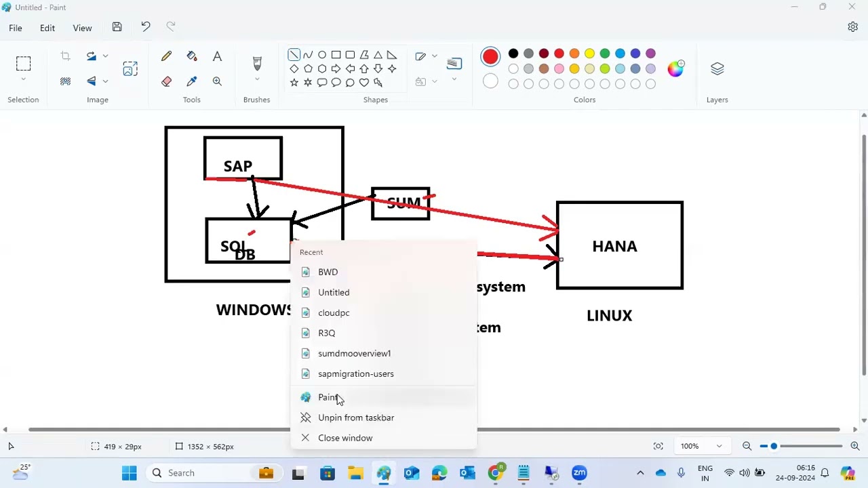Open recent file sapmigration-users
Viewport: 868px width, 488px height.
(x=384, y=373)
